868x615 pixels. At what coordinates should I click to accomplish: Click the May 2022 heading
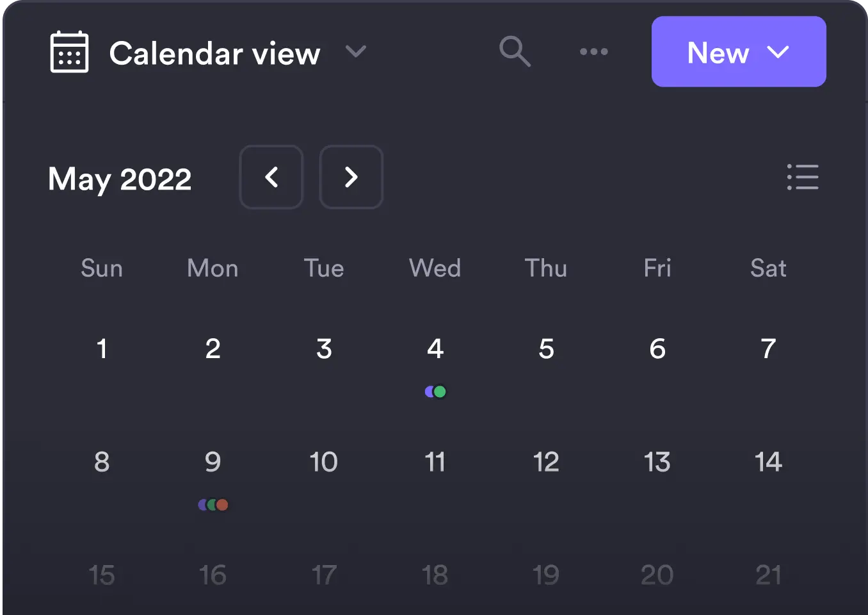(x=120, y=179)
